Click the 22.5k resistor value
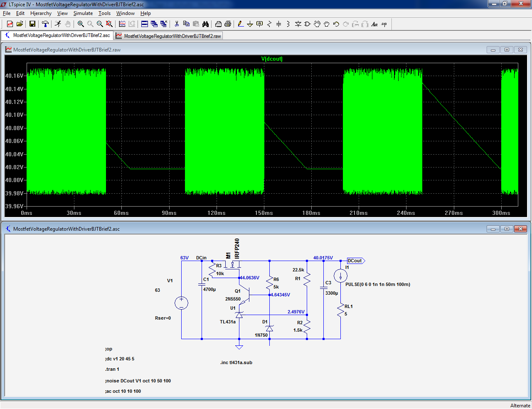Viewport: 532px width, 409px height. tap(298, 270)
